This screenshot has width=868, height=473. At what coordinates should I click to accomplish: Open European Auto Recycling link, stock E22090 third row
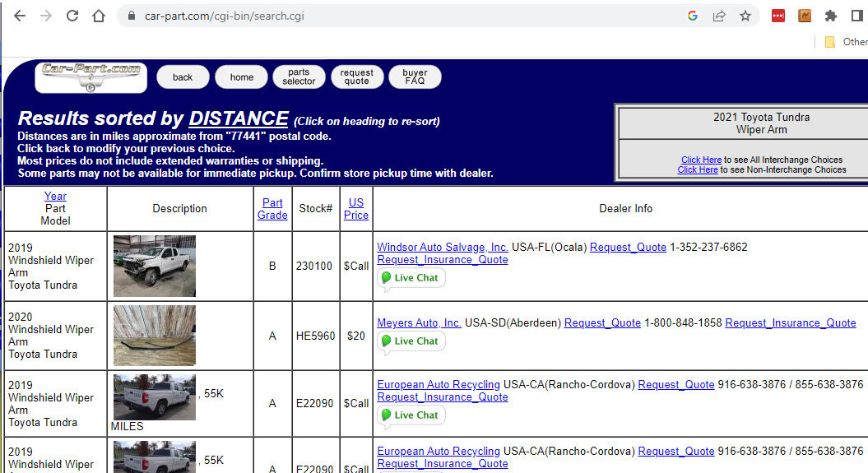[439, 384]
